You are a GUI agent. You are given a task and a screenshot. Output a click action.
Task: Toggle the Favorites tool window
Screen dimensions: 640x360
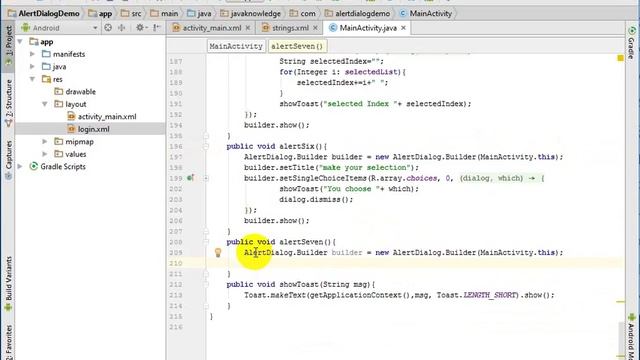[x=8, y=342]
